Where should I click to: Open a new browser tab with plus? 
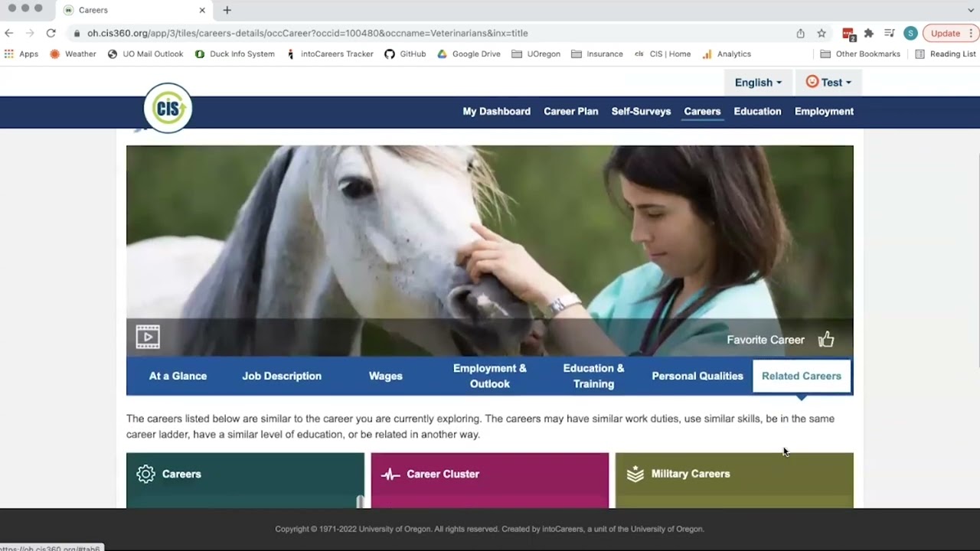[x=227, y=10]
